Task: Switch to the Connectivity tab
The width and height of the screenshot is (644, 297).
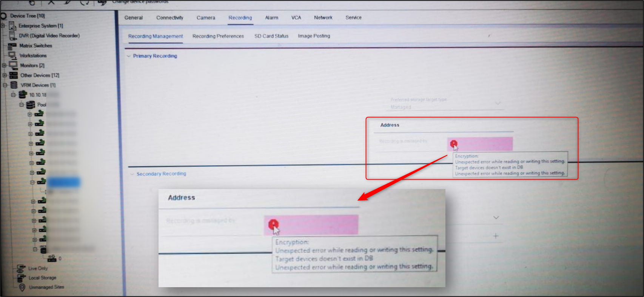Action: tap(170, 18)
